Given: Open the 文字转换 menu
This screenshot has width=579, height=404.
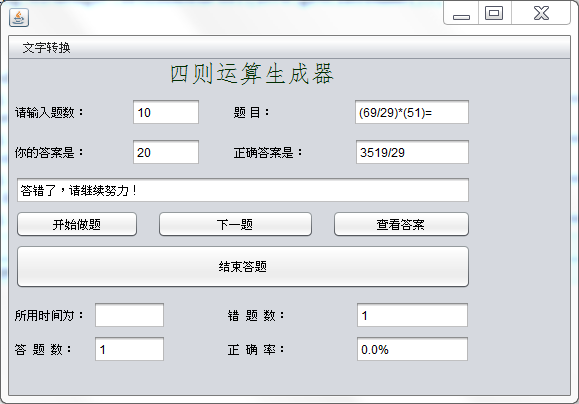Looking at the screenshot, I should pos(46,48).
